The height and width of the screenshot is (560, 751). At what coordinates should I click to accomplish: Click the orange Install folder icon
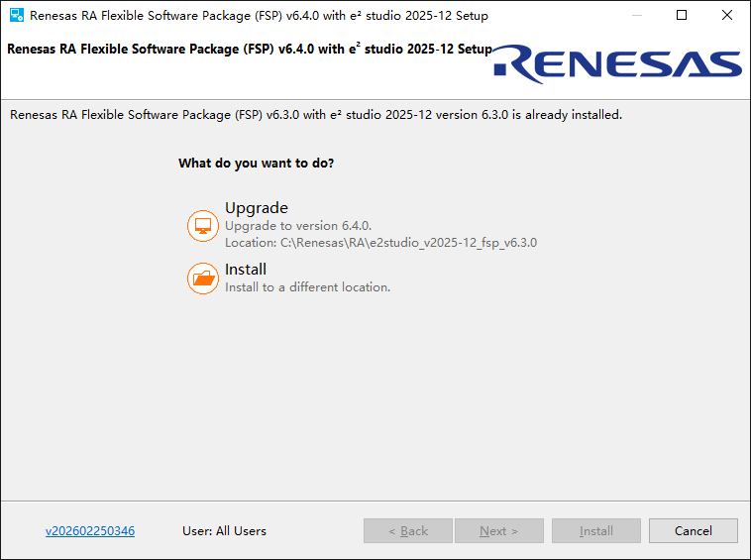202,278
